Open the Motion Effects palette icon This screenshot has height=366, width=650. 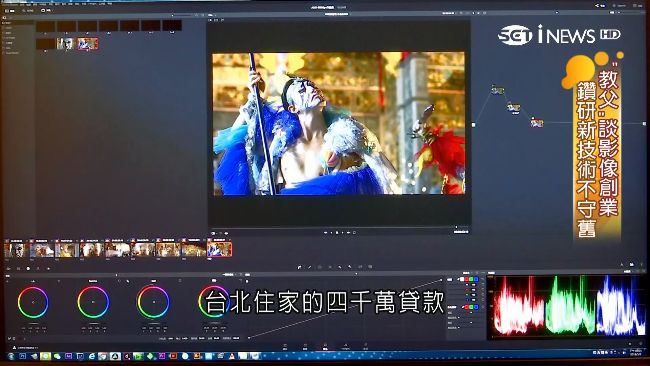click(49, 269)
